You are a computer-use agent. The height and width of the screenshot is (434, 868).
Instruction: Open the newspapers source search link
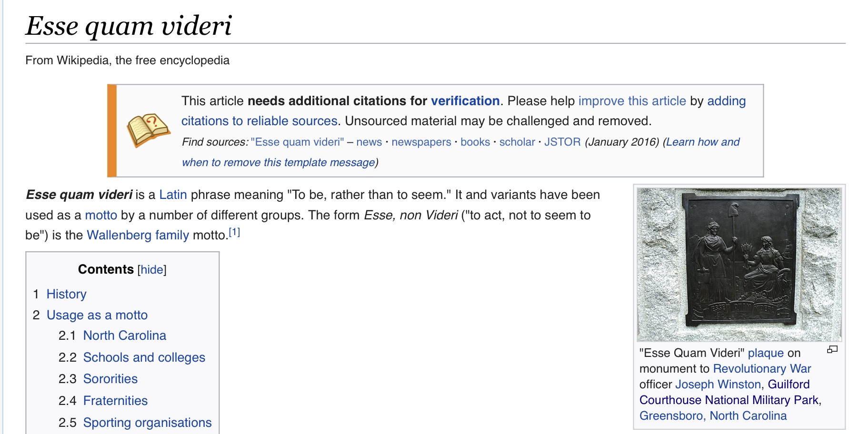pos(421,142)
